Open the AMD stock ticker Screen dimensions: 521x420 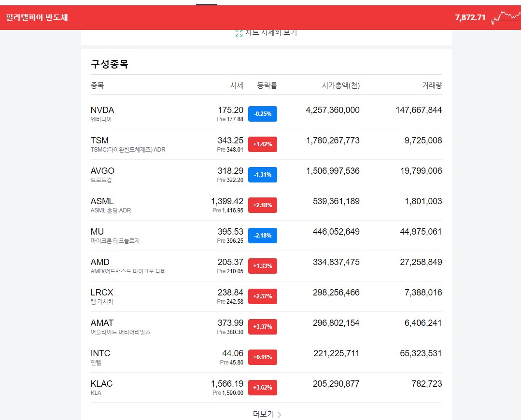coord(100,262)
